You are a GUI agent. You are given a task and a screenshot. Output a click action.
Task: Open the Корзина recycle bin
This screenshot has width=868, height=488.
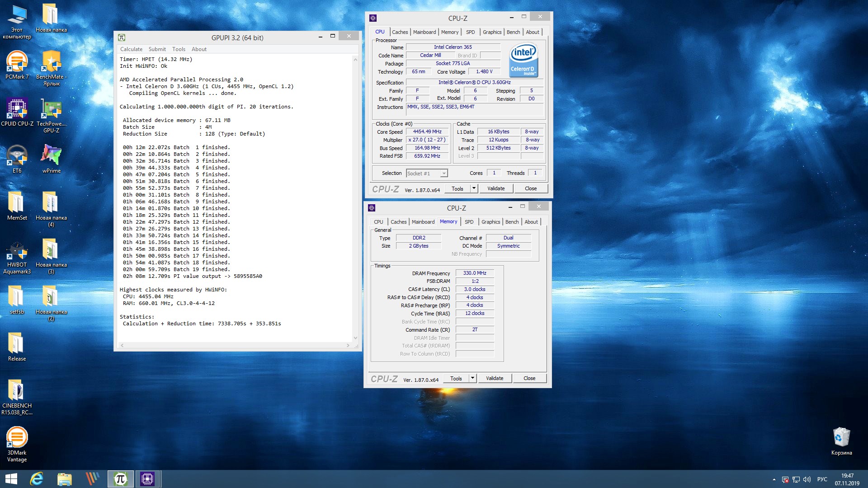pos(841,441)
